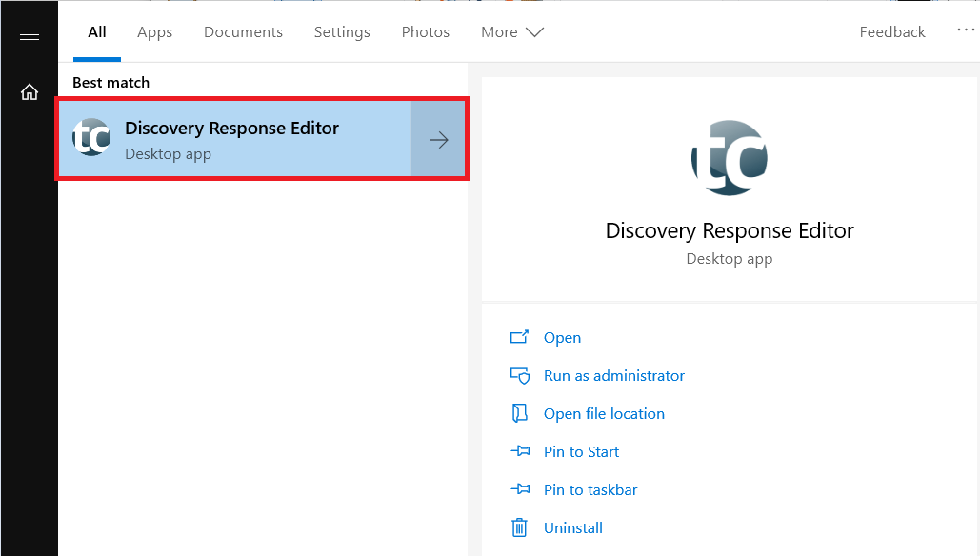Open the More filter dropdown
The image size is (980, 556).
(x=512, y=32)
